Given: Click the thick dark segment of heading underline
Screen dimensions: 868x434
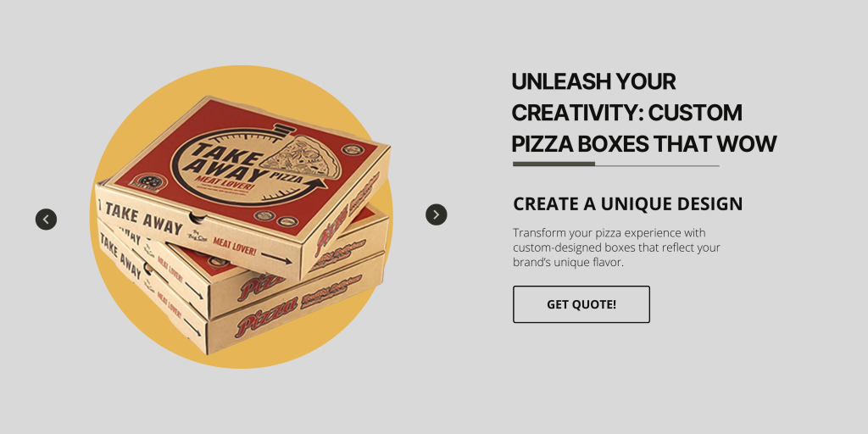Looking at the screenshot, I should (554, 164).
